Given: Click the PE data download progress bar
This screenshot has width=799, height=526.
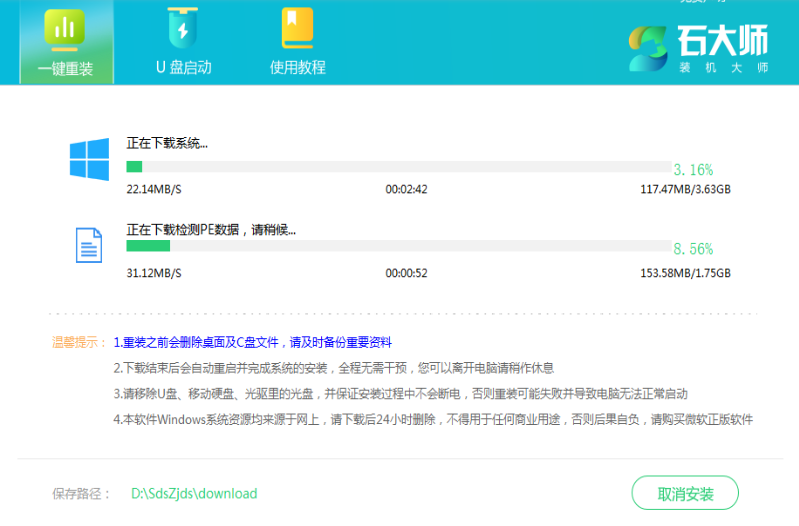Looking at the screenshot, I should click(398, 245).
